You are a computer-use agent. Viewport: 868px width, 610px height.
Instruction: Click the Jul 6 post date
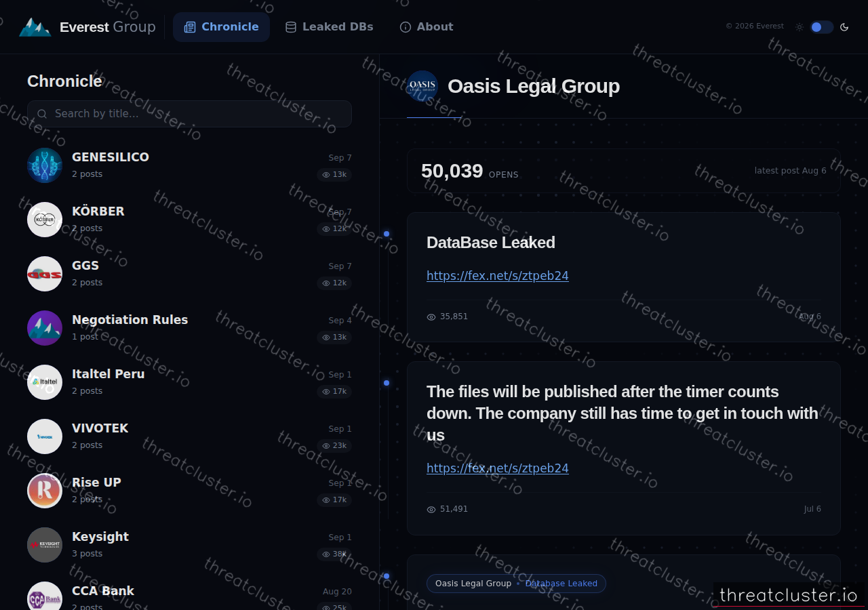(812, 509)
